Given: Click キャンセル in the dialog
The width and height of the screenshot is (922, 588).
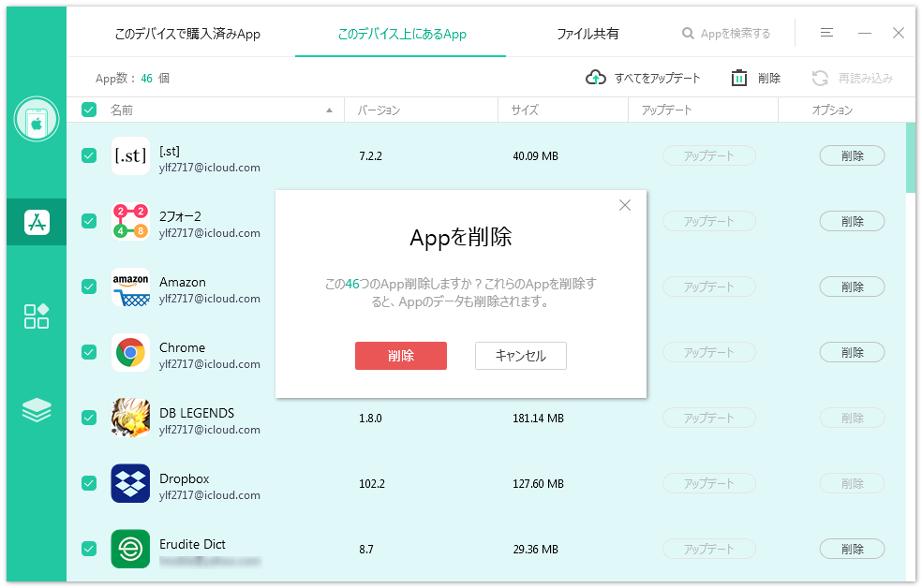Looking at the screenshot, I should (x=521, y=356).
